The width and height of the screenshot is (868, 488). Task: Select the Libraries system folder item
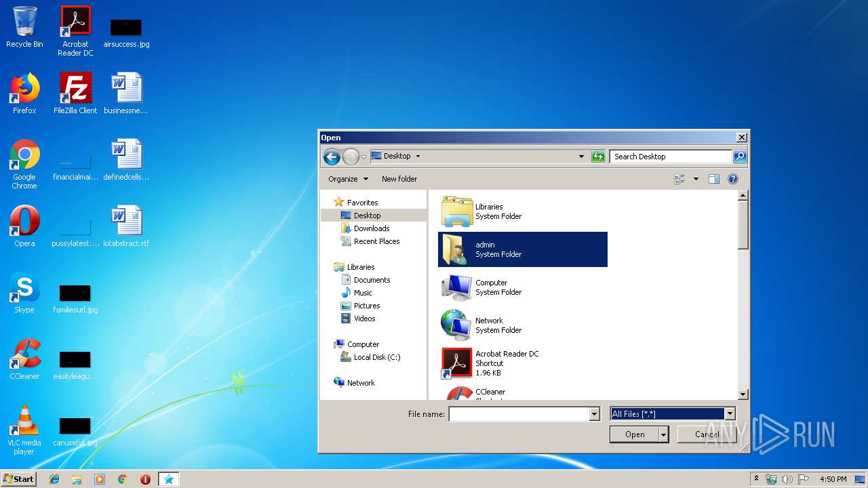tap(522, 211)
